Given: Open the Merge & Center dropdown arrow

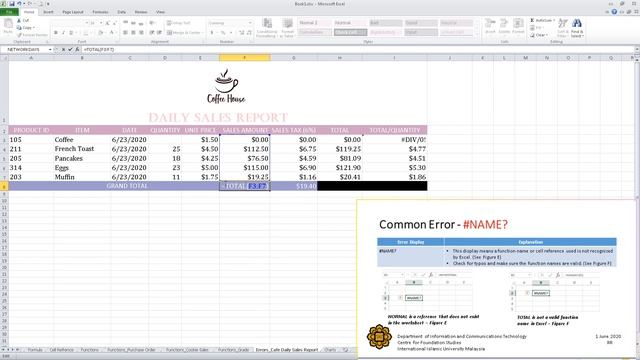Looking at the screenshot, I should (x=202, y=33).
